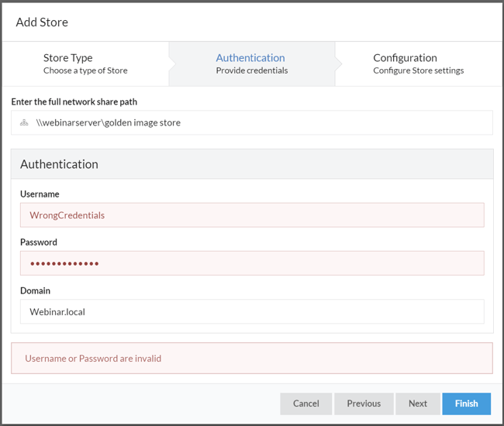This screenshot has height=426, width=504.
Task: Click the Domain label text
Action: click(x=35, y=290)
